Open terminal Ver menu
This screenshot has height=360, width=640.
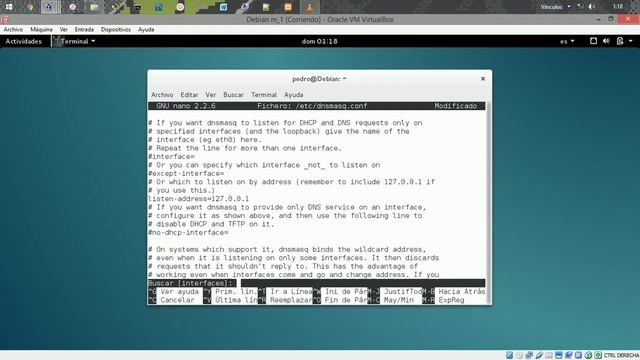211,95
